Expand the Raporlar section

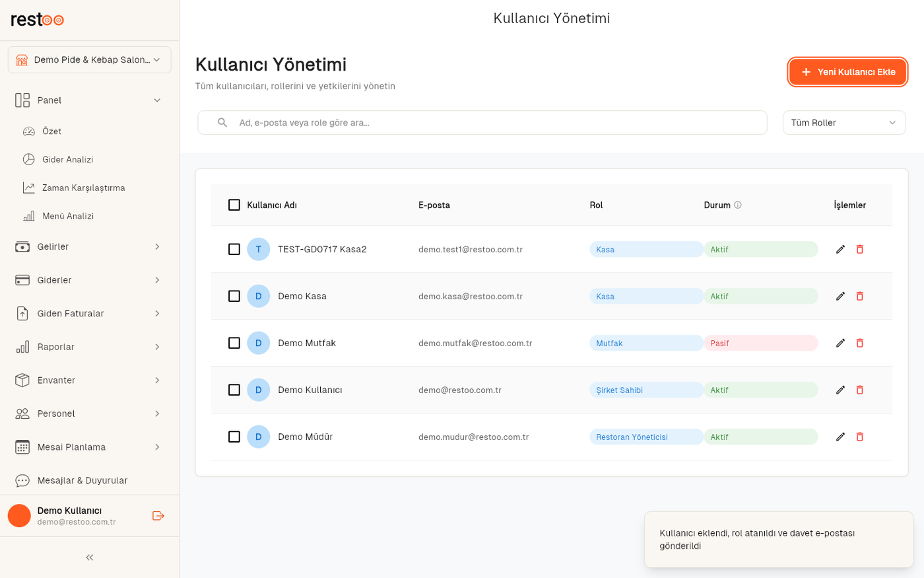[x=90, y=347]
